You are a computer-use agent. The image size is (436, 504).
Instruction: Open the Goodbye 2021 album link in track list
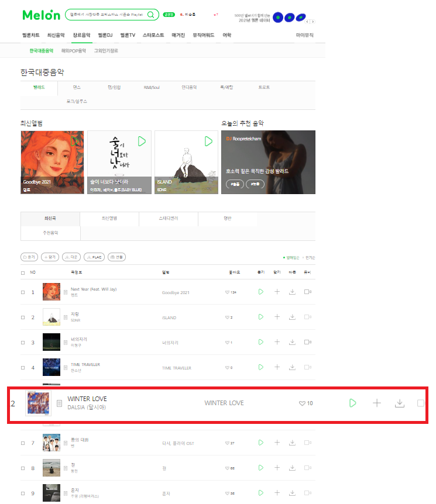(176, 292)
